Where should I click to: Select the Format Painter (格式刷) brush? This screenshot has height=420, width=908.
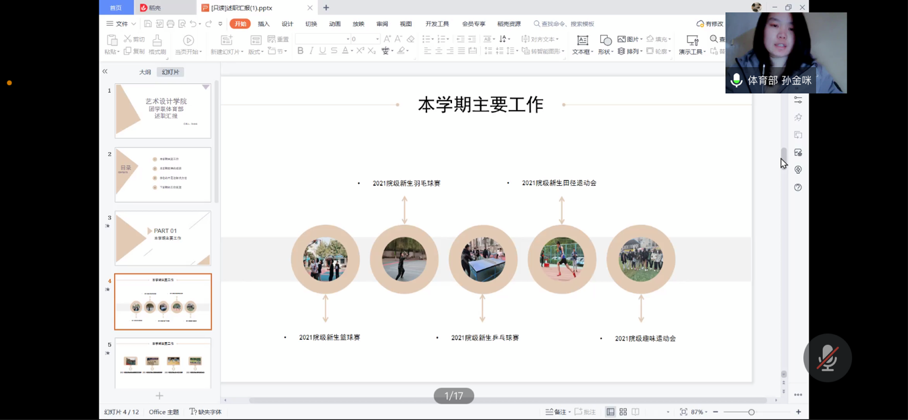[157, 40]
